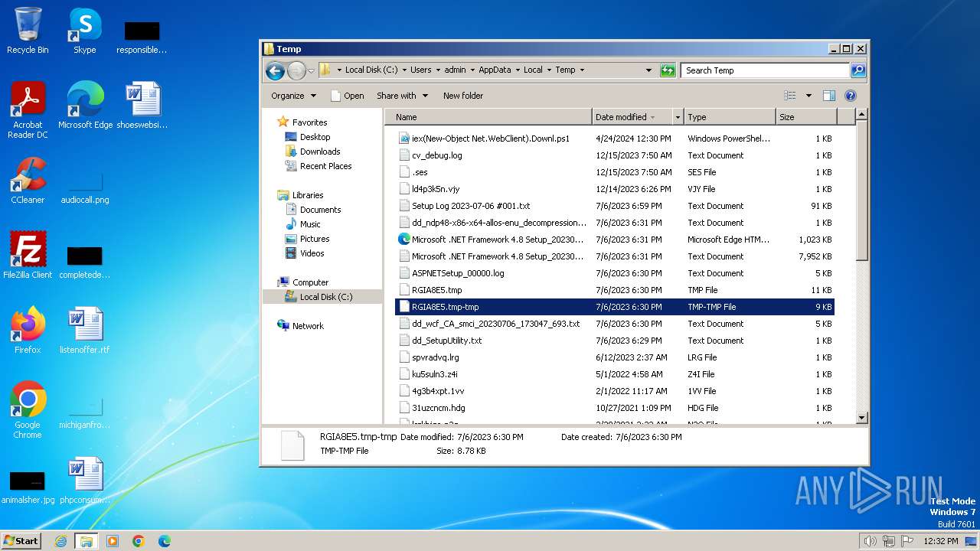980x551 pixels.
Task: Select the RGIA8E5.tmp file
Action: (x=615, y=290)
